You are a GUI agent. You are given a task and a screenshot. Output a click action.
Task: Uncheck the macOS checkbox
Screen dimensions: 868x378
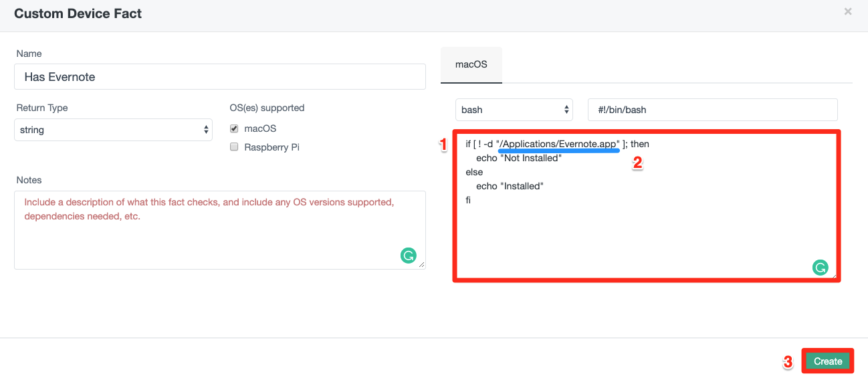pyautogui.click(x=234, y=128)
